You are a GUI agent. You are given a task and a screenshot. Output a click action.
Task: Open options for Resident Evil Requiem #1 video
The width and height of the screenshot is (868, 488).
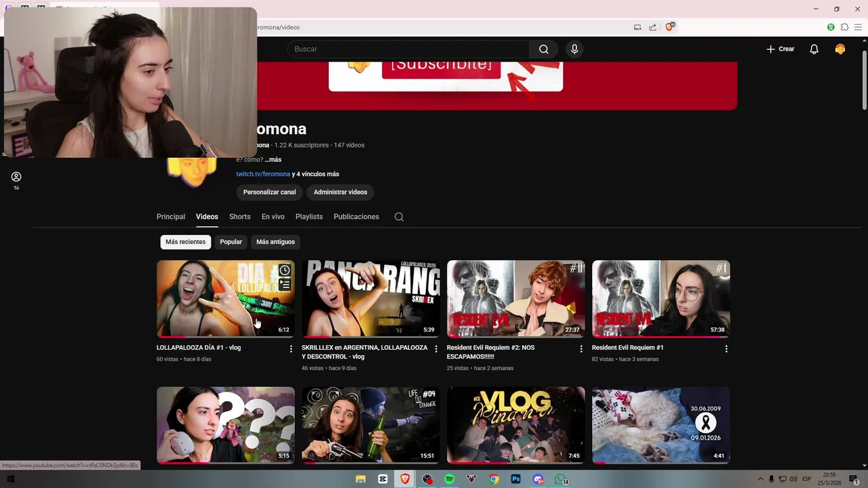[726, 348]
